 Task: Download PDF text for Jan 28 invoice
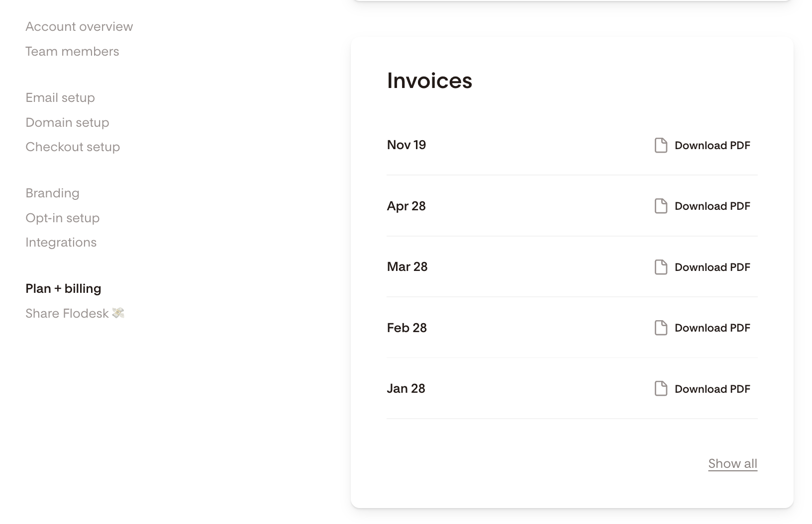click(712, 389)
